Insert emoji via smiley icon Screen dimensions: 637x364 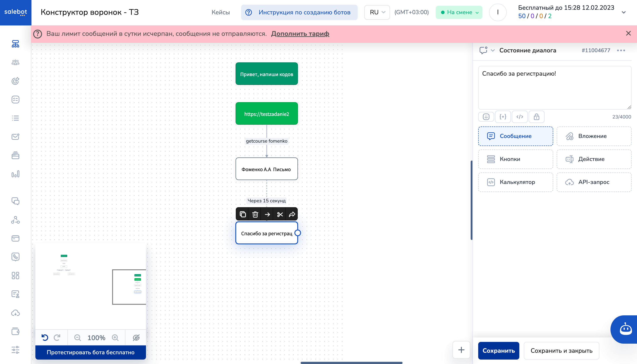(x=486, y=117)
